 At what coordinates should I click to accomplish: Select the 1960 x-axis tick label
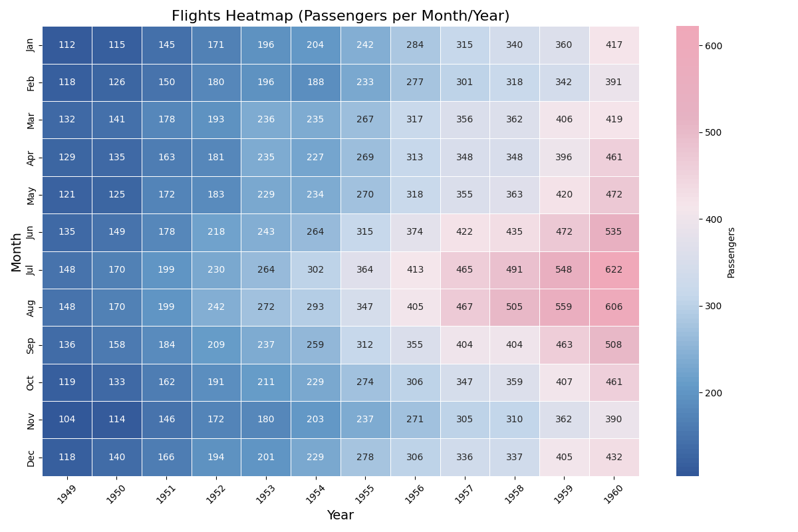[614, 494]
